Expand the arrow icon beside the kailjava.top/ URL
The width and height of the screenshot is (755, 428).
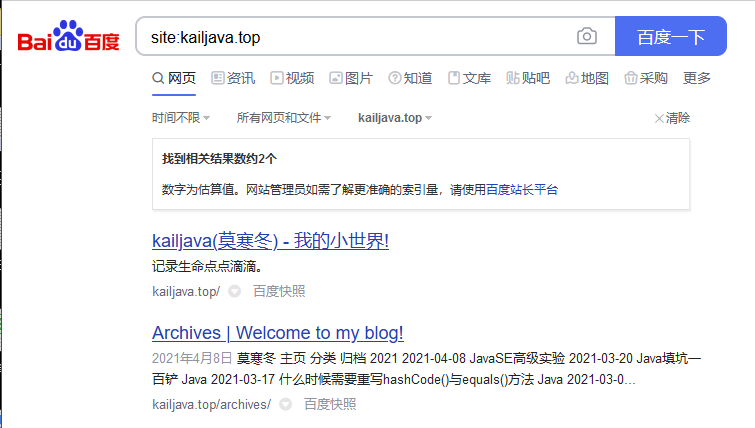[x=234, y=291]
